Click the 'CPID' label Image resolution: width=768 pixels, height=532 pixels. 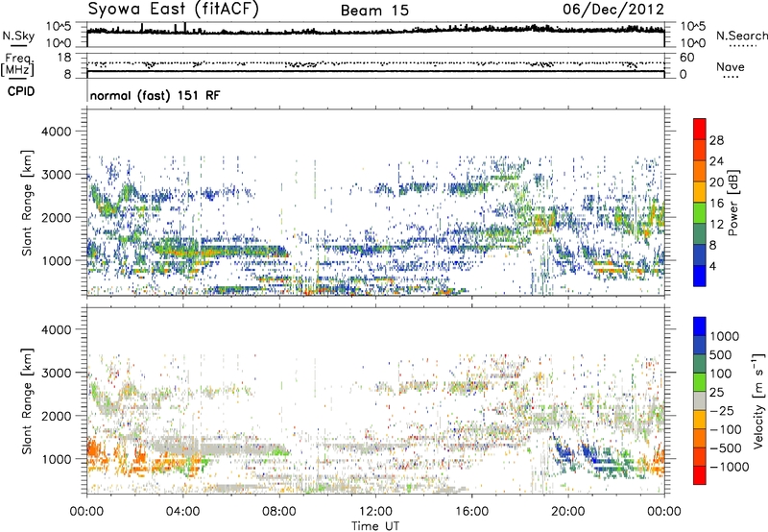click(21, 91)
